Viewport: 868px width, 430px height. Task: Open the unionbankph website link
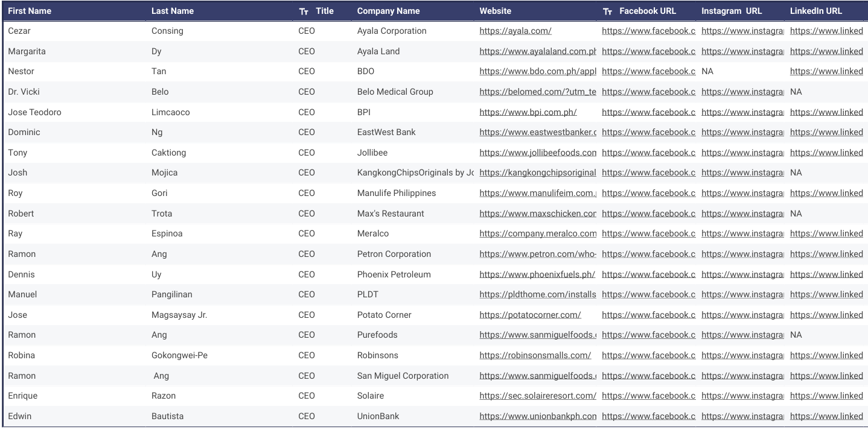click(x=538, y=416)
